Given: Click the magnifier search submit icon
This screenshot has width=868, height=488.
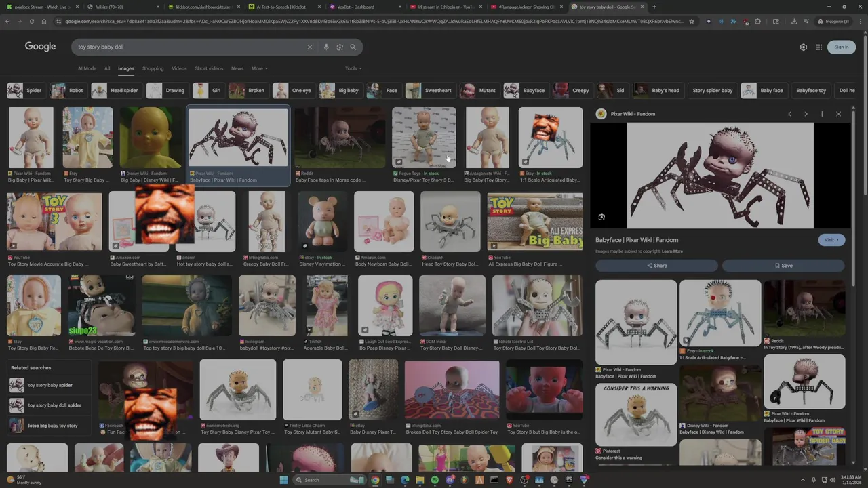Looking at the screenshot, I should [x=353, y=47].
